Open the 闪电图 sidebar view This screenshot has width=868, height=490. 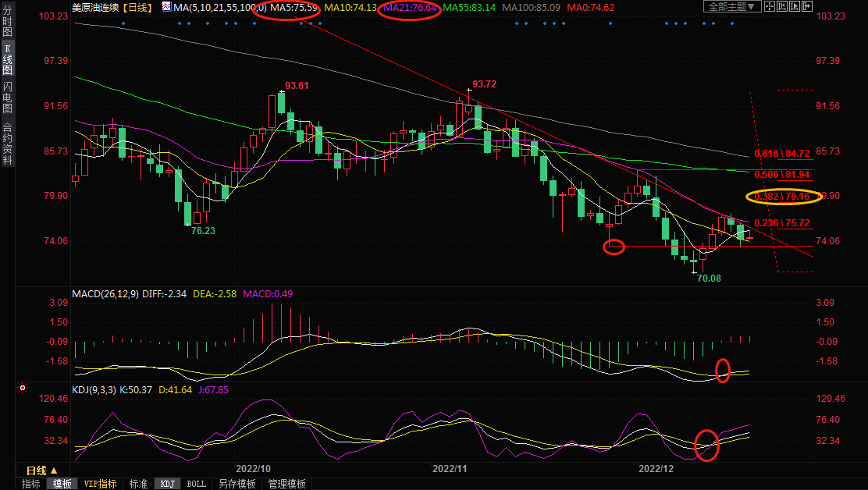click(7, 97)
